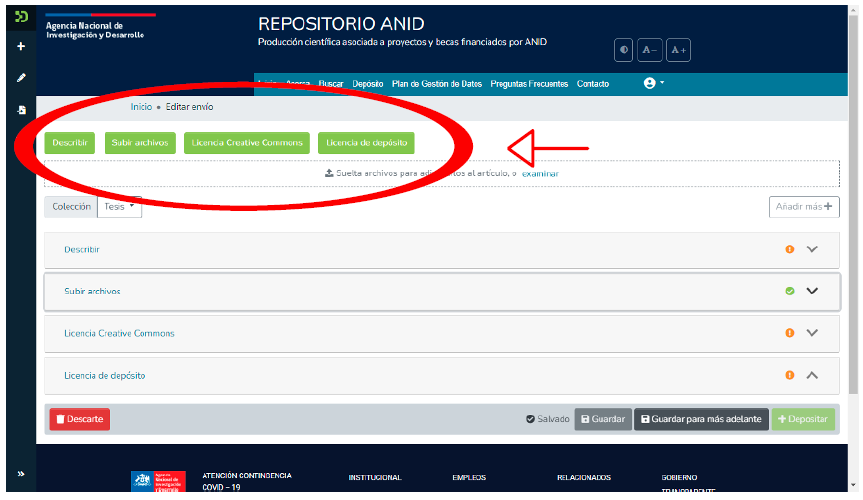Screen dimensions: 863x500
Task: Expand Subir archivos section chevron
Action: point(812,291)
